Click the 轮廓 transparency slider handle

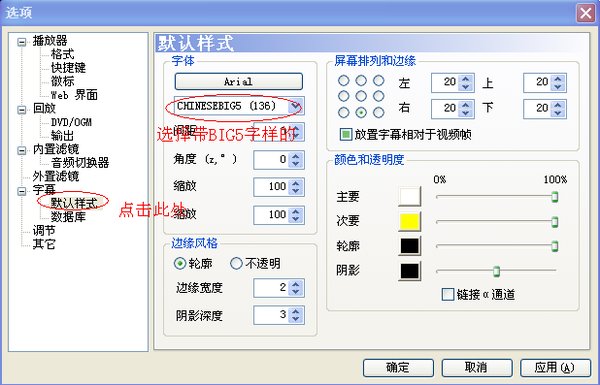[554, 246]
